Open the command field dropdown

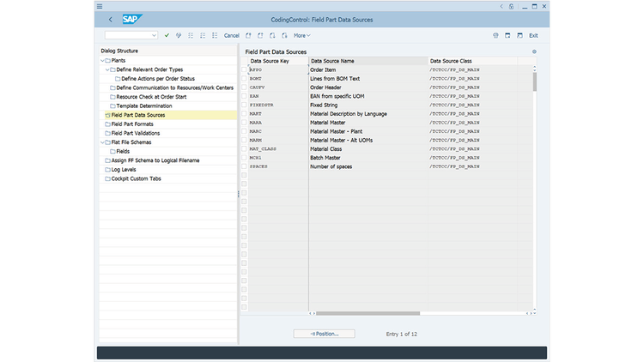tap(154, 36)
